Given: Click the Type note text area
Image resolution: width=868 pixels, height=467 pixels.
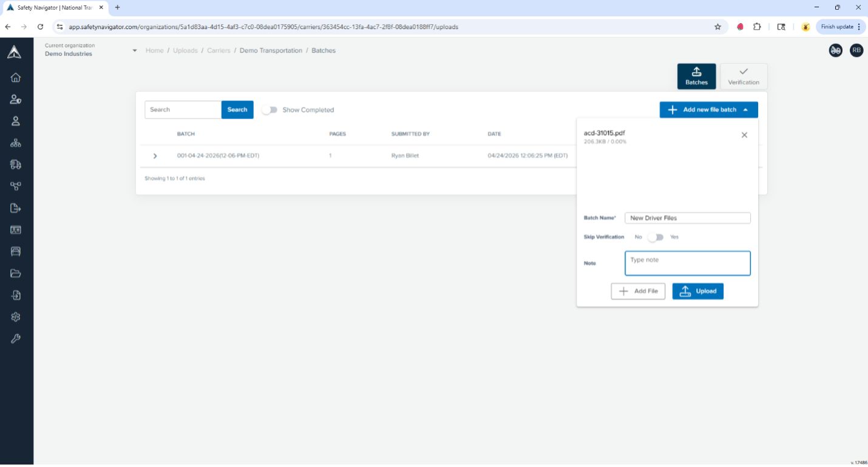Looking at the screenshot, I should 688,263.
